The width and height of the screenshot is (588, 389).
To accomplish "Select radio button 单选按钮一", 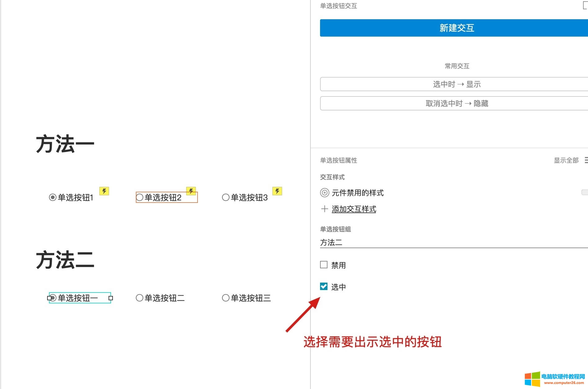I will [x=53, y=298].
